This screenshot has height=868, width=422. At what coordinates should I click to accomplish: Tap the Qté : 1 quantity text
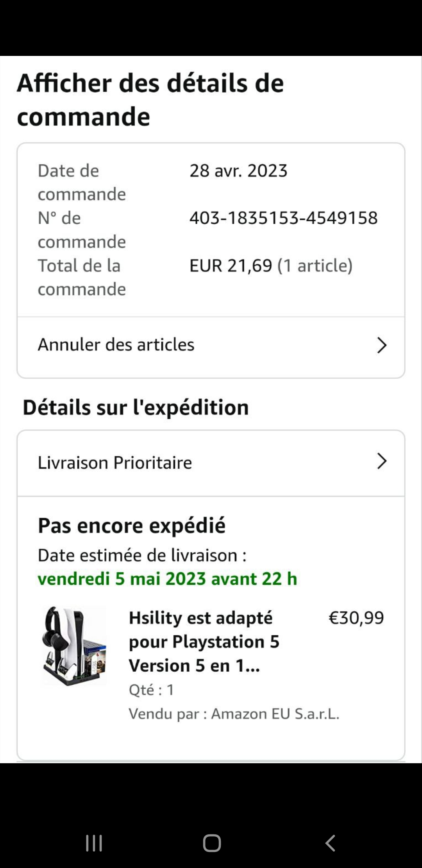[x=152, y=690]
